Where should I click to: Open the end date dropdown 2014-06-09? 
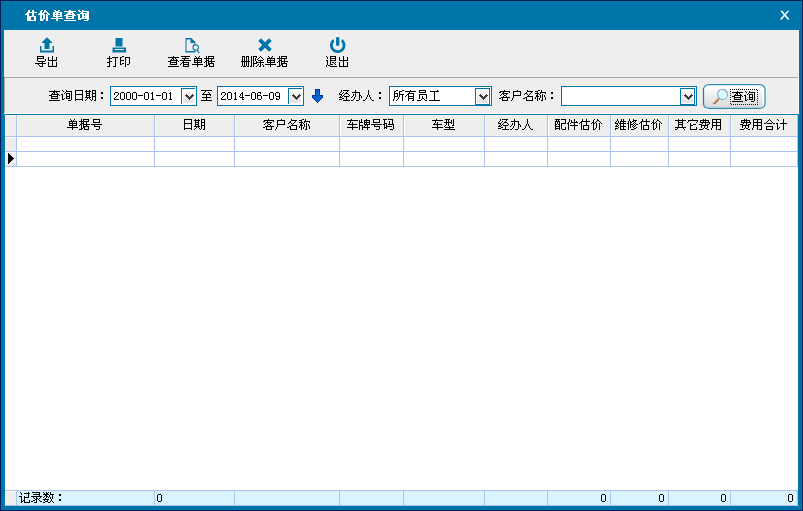pyautogui.click(x=296, y=96)
